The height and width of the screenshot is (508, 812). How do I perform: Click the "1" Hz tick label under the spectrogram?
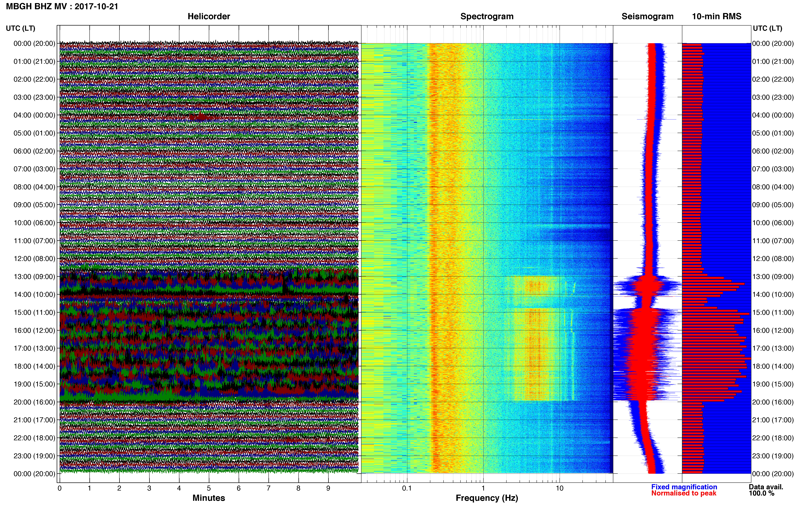coord(483,488)
